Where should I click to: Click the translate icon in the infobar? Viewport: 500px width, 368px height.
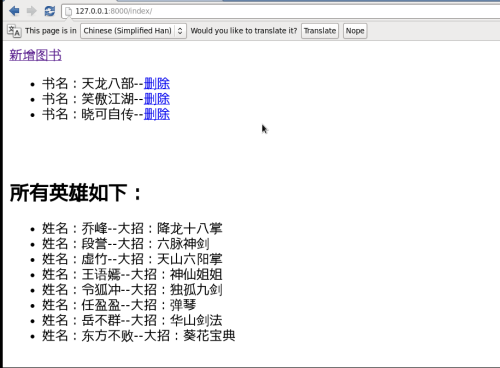pyautogui.click(x=14, y=31)
